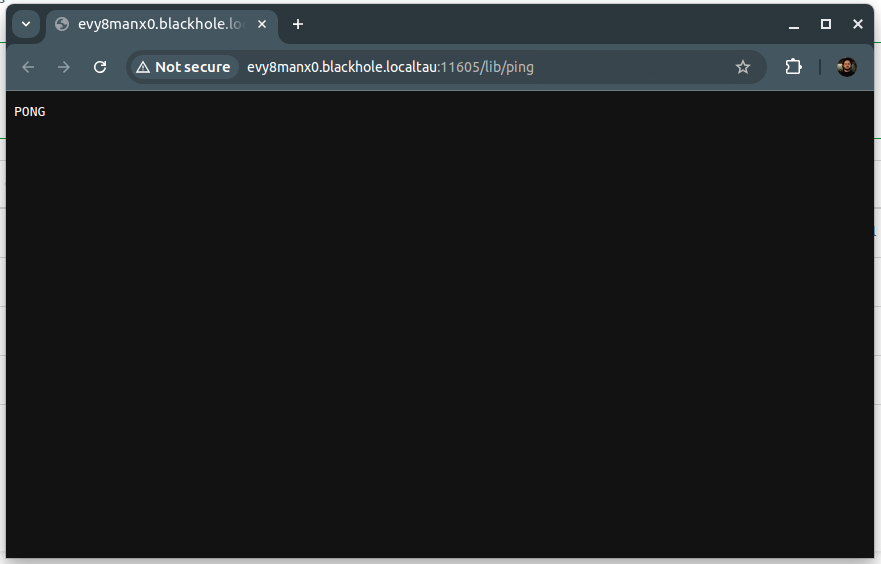Open the Extensions puzzle menu

[x=793, y=67]
